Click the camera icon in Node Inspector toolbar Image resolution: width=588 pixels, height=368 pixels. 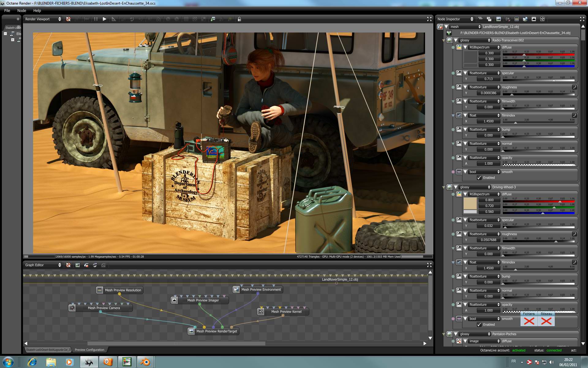tap(508, 19)
